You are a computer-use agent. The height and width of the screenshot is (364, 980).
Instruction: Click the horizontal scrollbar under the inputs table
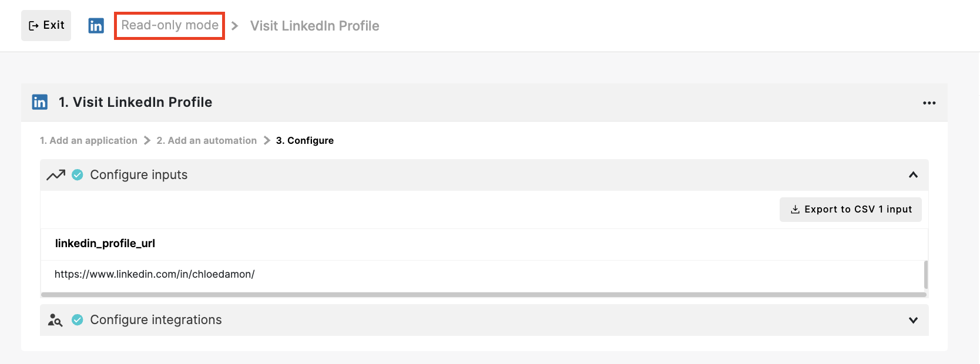(484, 295)
